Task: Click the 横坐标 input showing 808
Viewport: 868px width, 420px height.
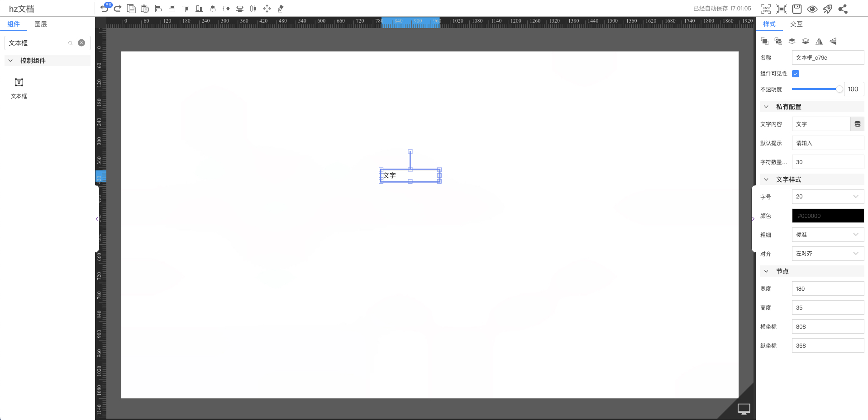Action: [x=828, y=326]
